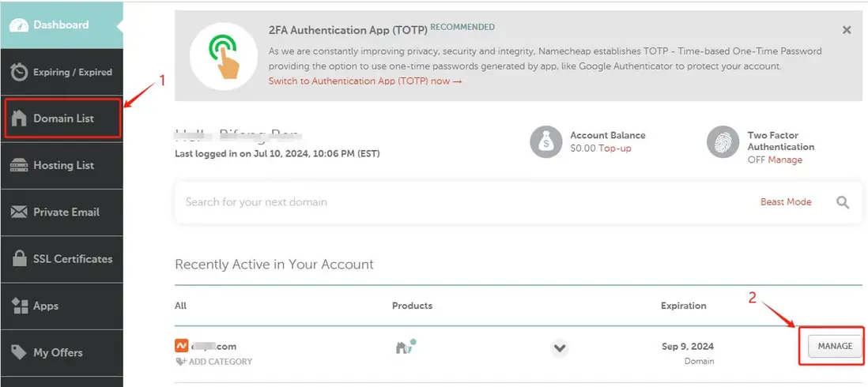Click the Hosting List server icon

(x=19, y=165)
